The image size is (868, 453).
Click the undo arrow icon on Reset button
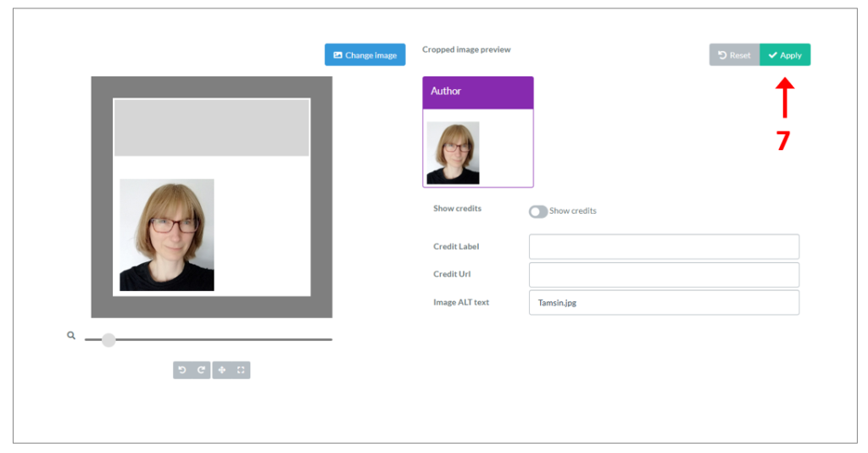(x=722, y=55)
